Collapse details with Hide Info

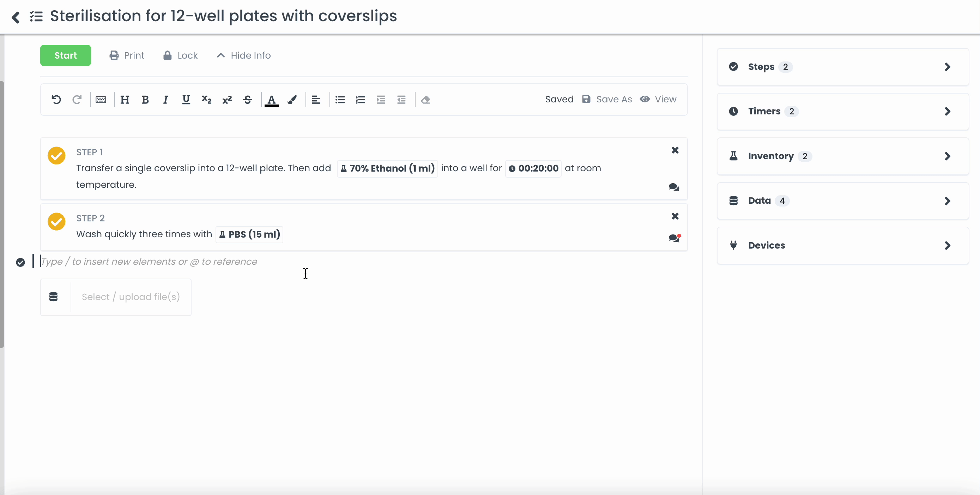pyautogui.click(x=244, y=55)
